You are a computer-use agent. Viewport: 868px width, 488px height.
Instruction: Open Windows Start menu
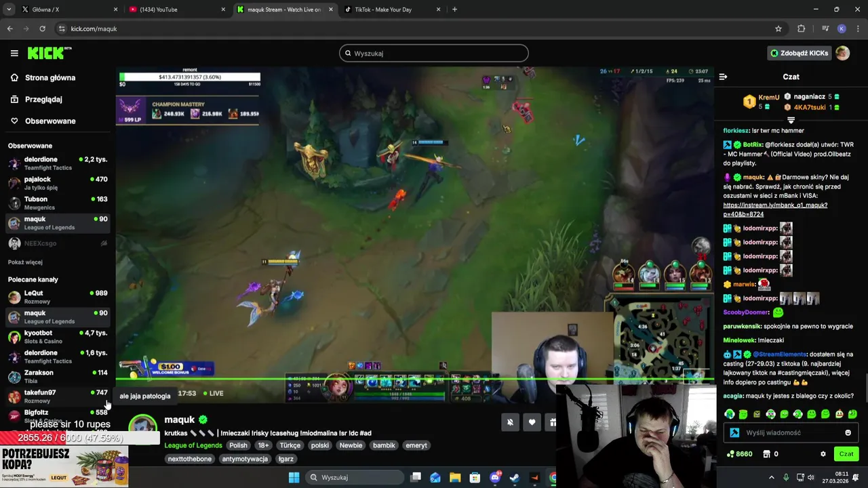[x=294, y=477]
